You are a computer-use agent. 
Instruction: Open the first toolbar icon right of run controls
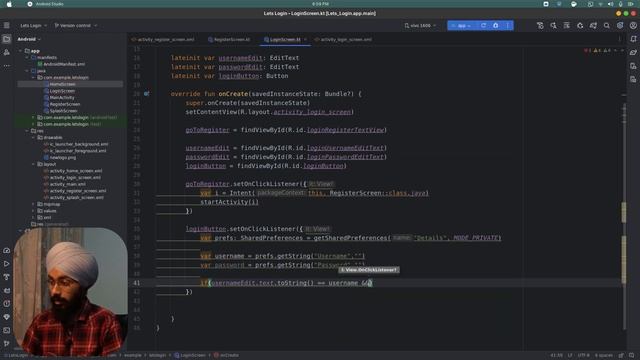click(540, 25)
